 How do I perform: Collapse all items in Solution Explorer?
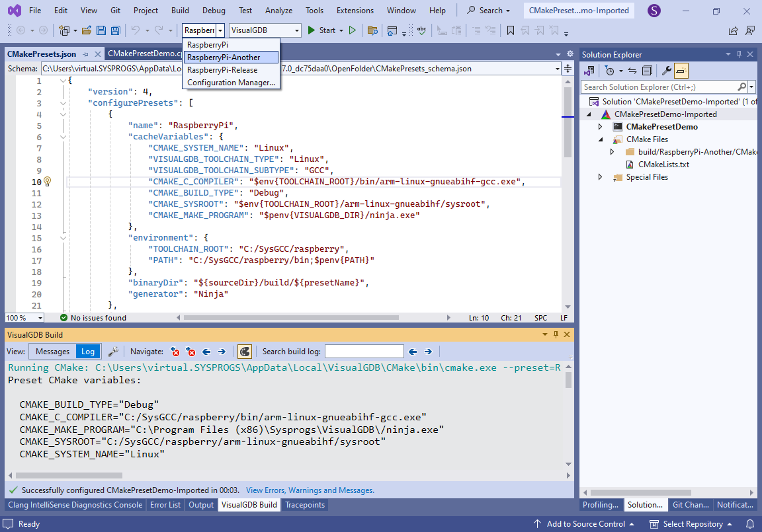pyautogui.click(x=647, y=71)
